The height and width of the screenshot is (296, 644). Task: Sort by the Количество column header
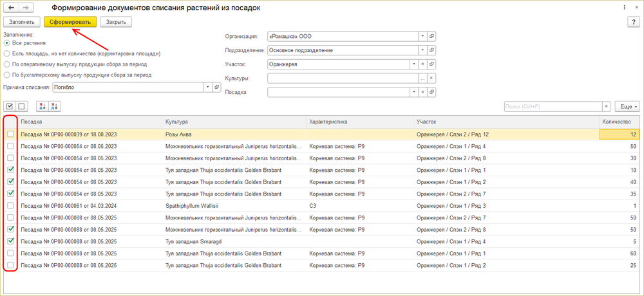click(618, 121)
